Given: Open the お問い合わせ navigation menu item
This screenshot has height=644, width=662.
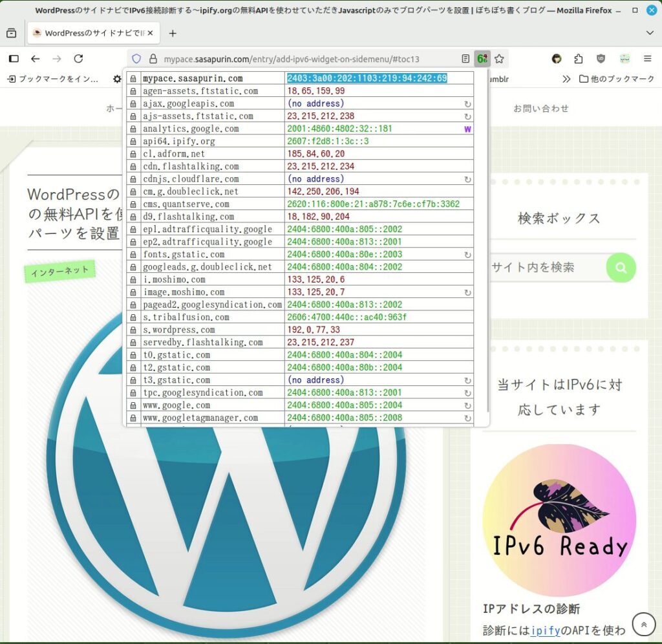Looking at the screenshot, I should [x=540, y=109].
